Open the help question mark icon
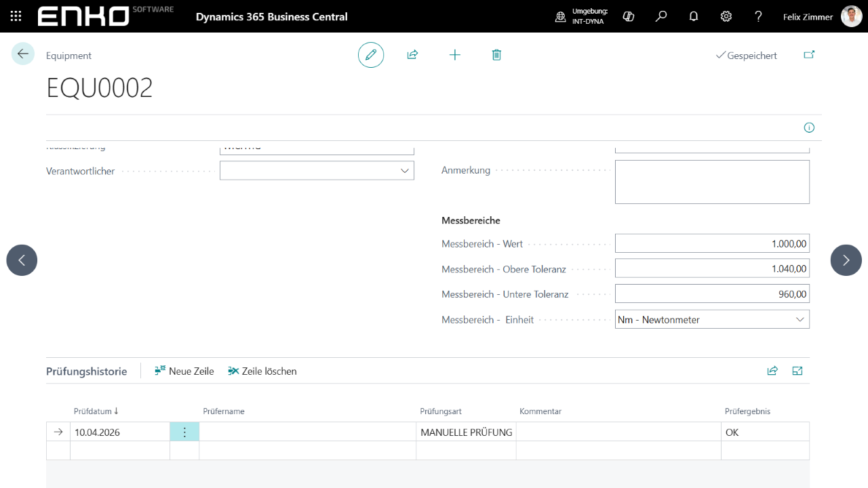This screenshot has height=488, width=868. (x=758, y=16)
